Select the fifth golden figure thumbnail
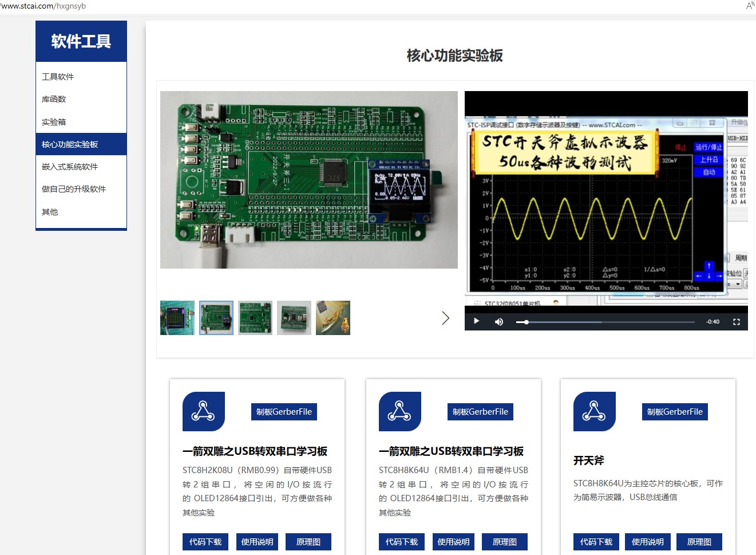756x555 pixels. pos(333,318)
